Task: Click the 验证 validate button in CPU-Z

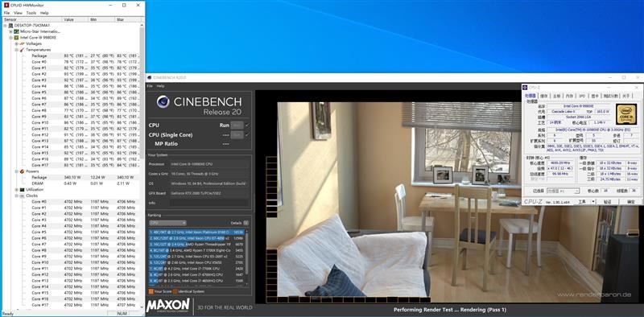Action: (x=608, y=202)
